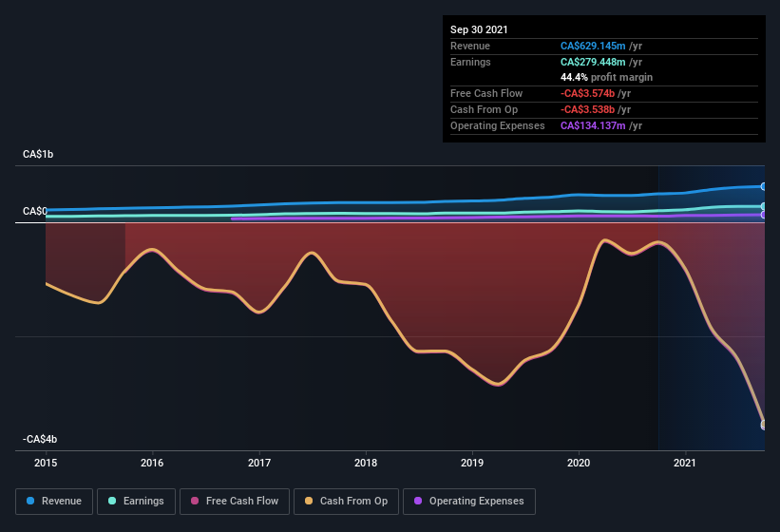Click the teal Earnings end-point marker
Screen dimensions: 780x532
[764, 206]
